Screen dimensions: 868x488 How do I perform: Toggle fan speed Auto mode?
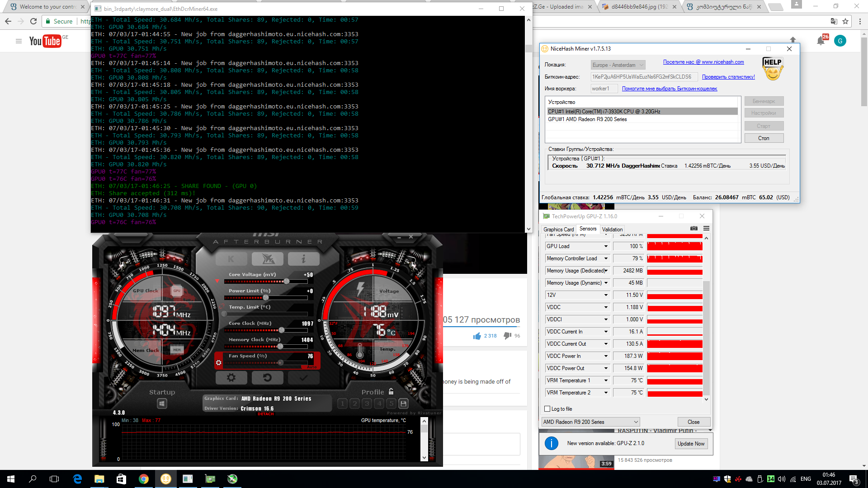[312, 367]
